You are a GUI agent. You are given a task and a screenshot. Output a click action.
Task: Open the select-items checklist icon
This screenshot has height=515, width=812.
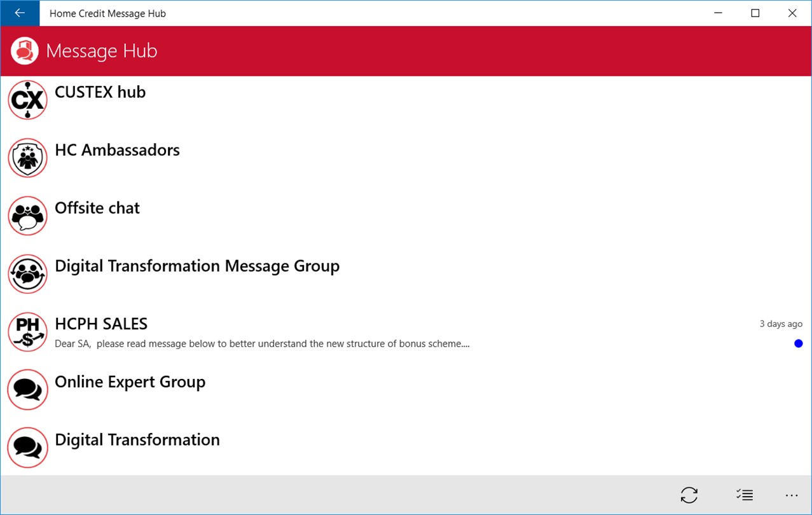tap(745, 495)
